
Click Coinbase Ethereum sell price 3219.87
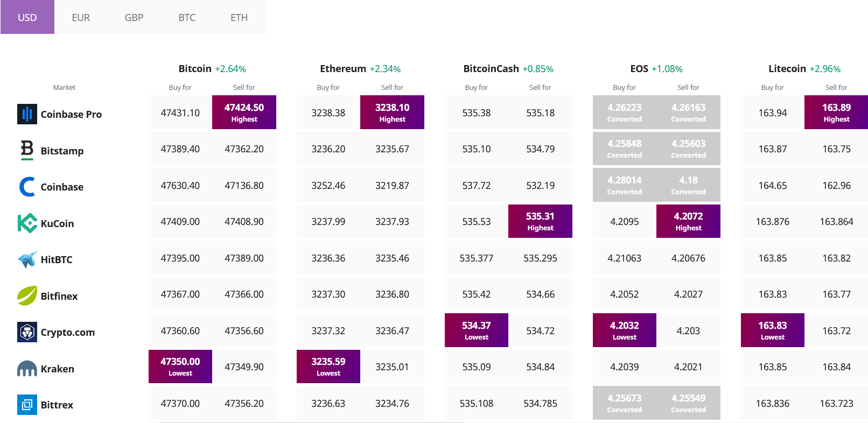pos(392,185)
